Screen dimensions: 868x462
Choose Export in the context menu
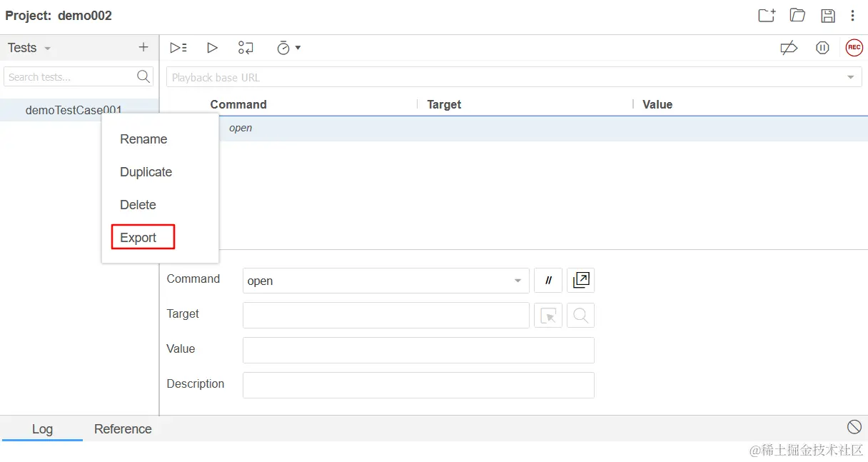tap(138, 238)
